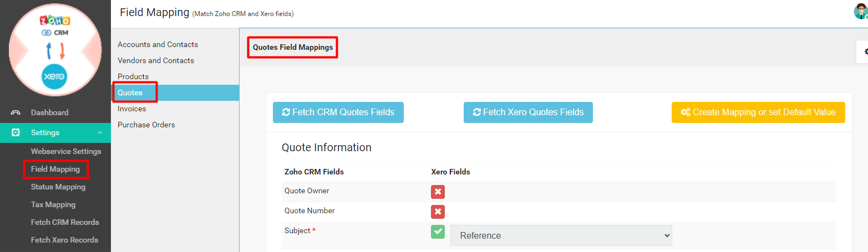Toggle the red X for Quote Number
Image resolution: width=868 pixels, height=252 pixels.
coord(438,212)
